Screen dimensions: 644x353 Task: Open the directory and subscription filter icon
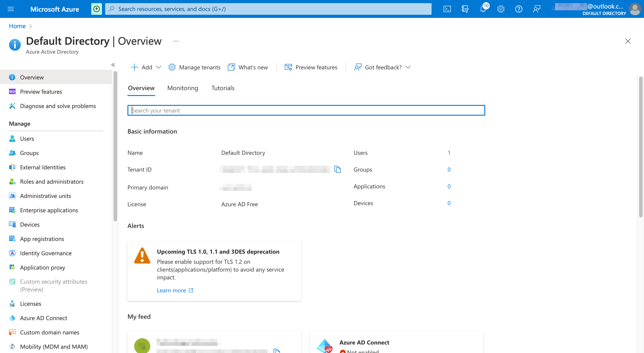[x=465, y=9]
